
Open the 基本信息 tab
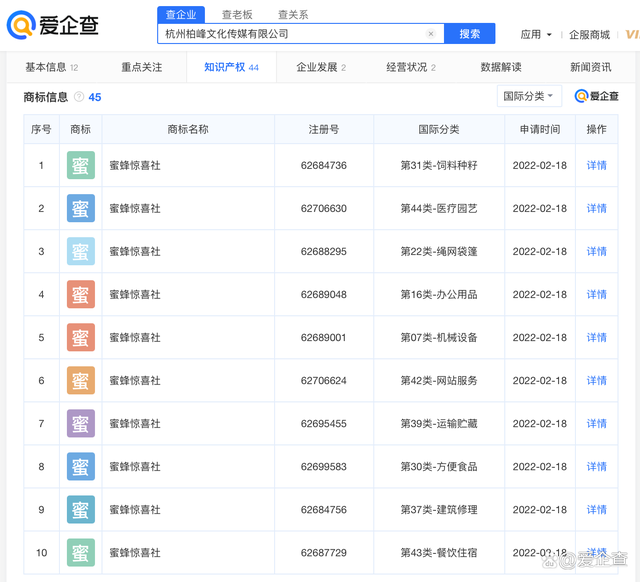tap(52, 67)
